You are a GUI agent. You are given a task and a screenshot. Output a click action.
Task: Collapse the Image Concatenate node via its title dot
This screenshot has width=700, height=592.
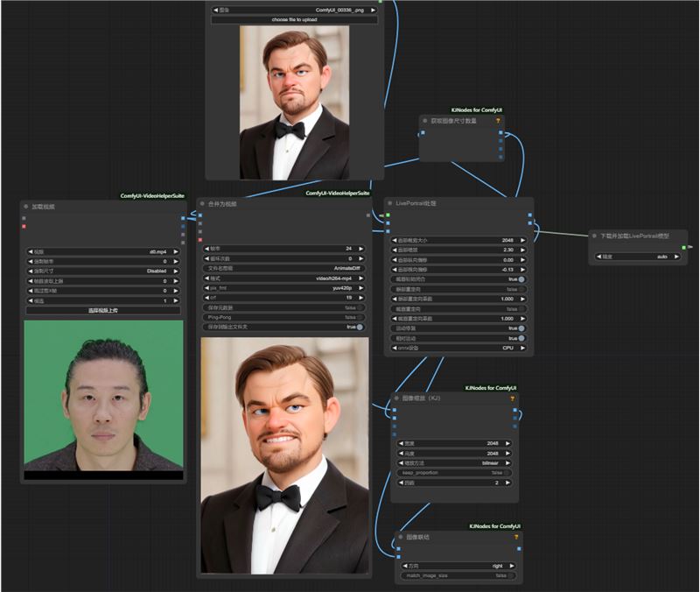pos(401,537)
